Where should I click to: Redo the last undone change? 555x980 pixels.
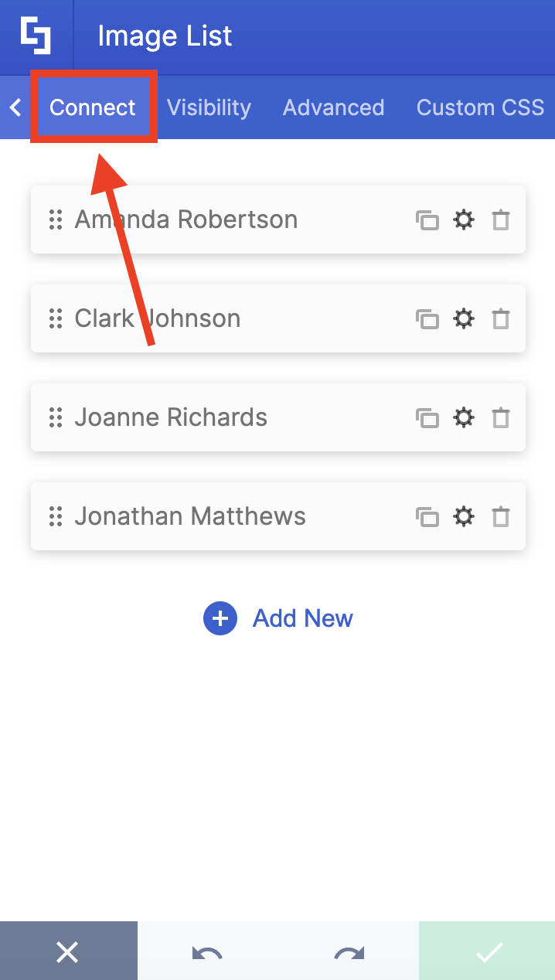tap(347, 951)
